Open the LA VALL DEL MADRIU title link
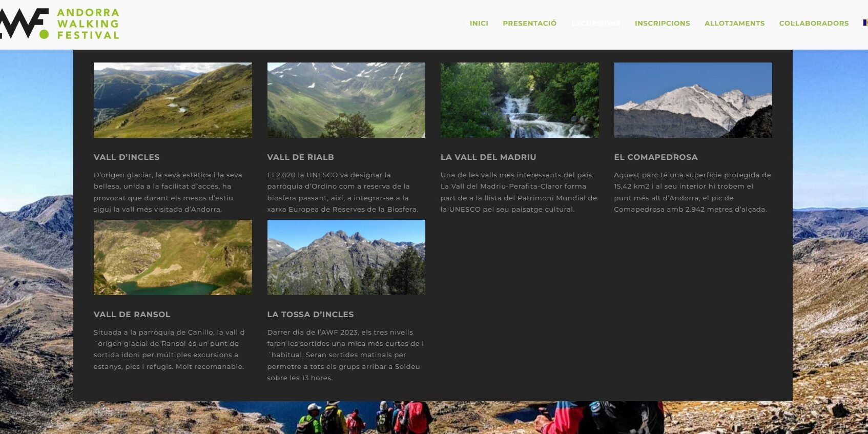Screen dimensions: 868x434 point(488,157)
